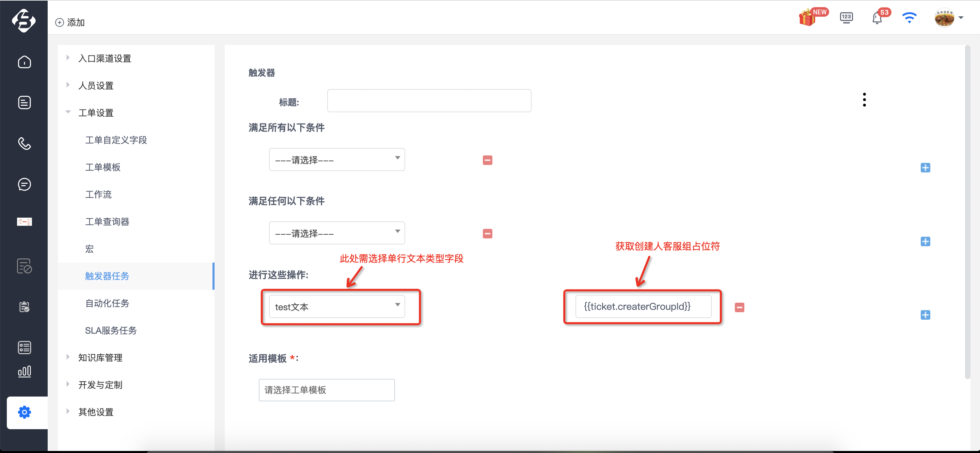Open the bar chart reports icon

pos(25,371)
